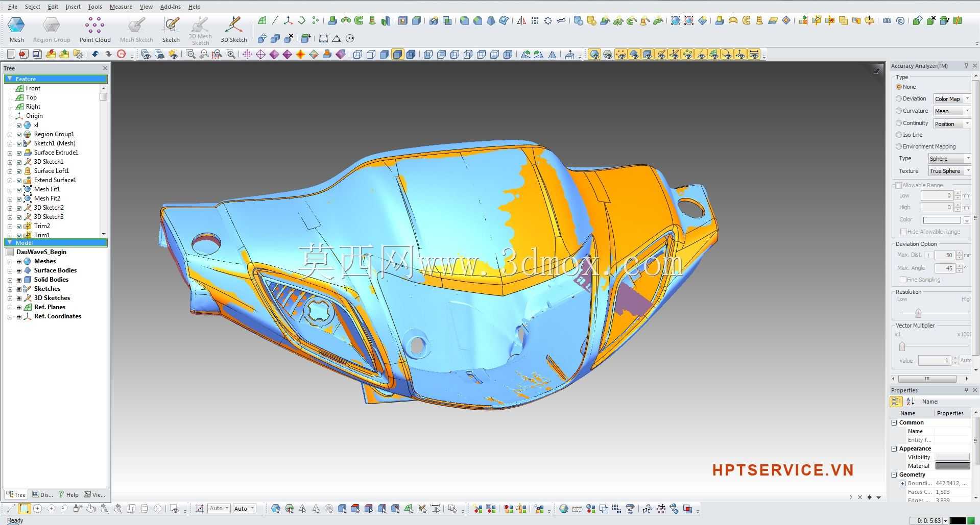Check the Fine Sampling option
Image resolution: width=980 pixels, height=525 pixels.
pos(903,280)
